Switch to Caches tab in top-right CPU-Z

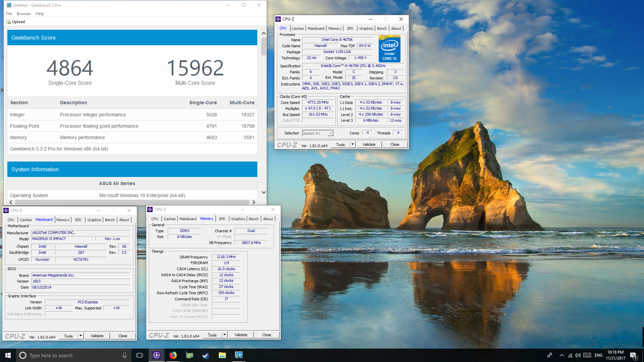(298, 28)
